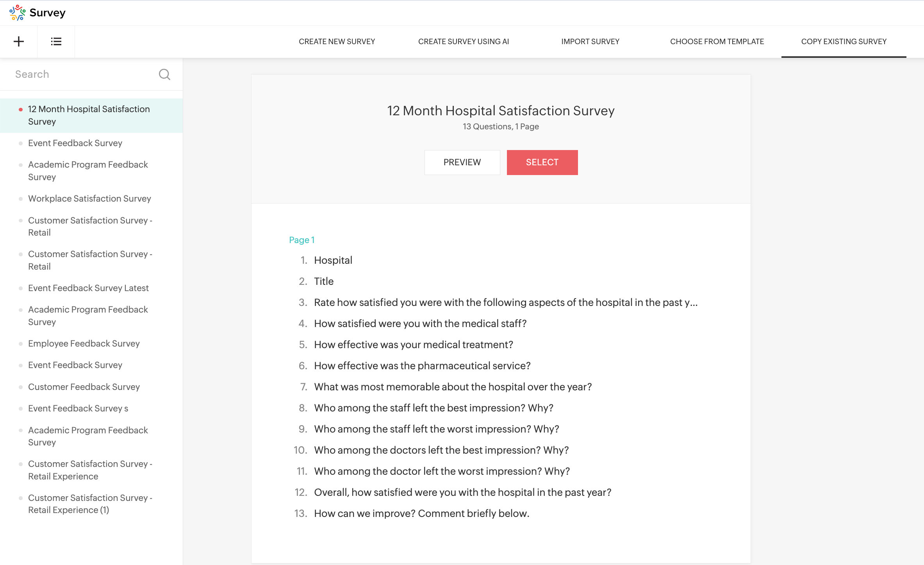
Task: Click the Page 1 heading link
Action: (301, 240)
